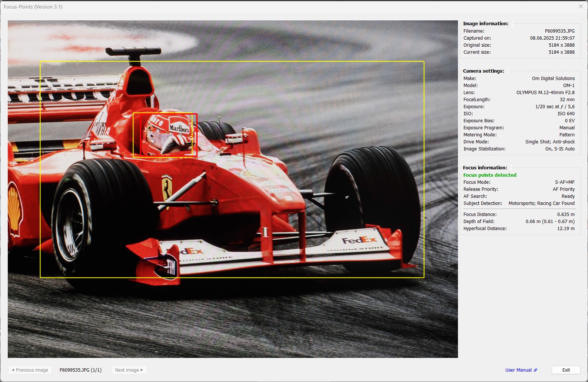Click the Camera settings section header
The image size is (588, 382).
(483, 71)
